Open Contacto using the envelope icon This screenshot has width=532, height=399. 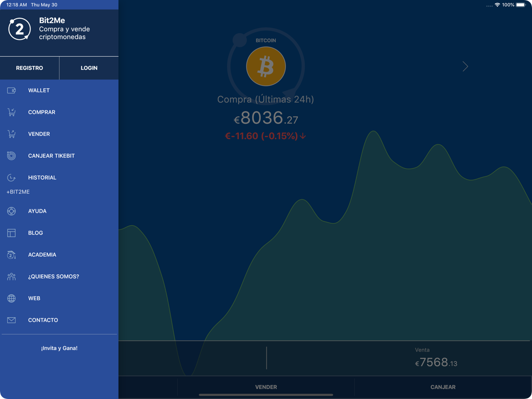pos(11,320)
